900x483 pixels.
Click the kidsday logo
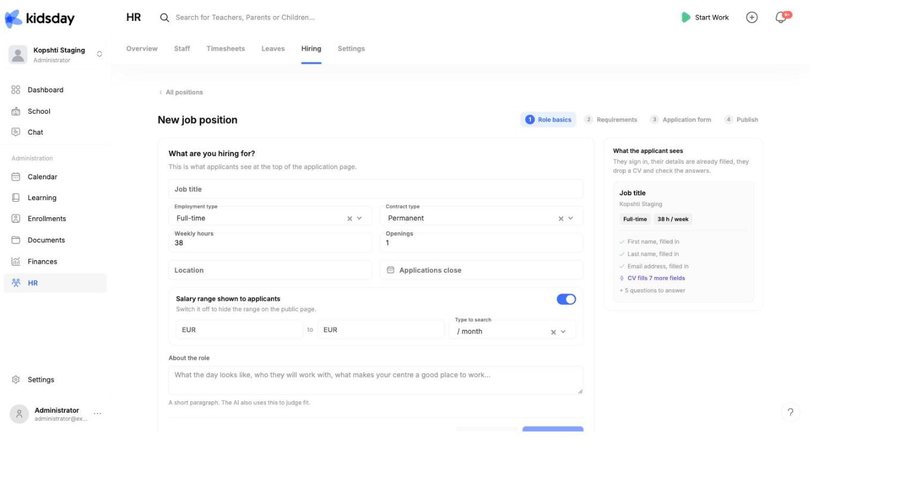tap(40, 18)
